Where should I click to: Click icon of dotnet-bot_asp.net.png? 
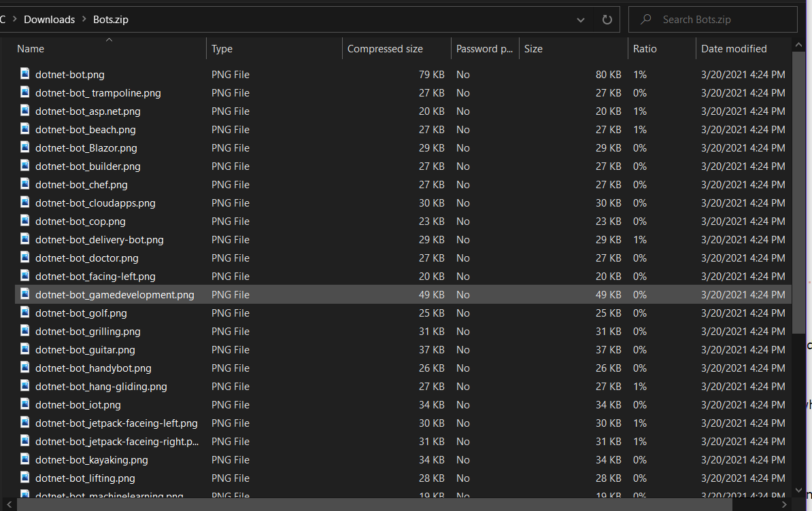[25, 110]
